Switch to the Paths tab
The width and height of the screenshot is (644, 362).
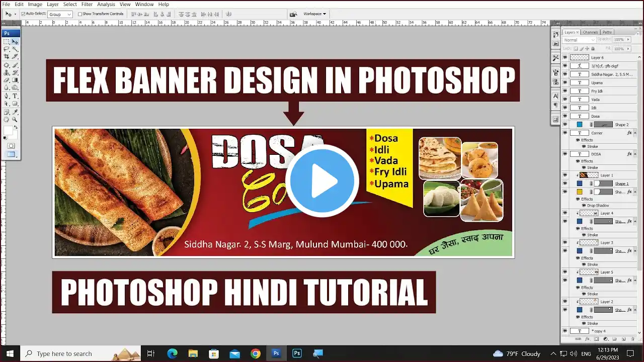607,32
